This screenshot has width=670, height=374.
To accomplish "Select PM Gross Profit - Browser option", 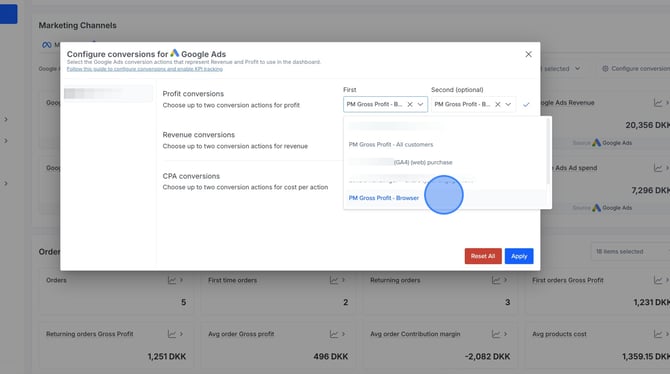I will coord(384,198).
